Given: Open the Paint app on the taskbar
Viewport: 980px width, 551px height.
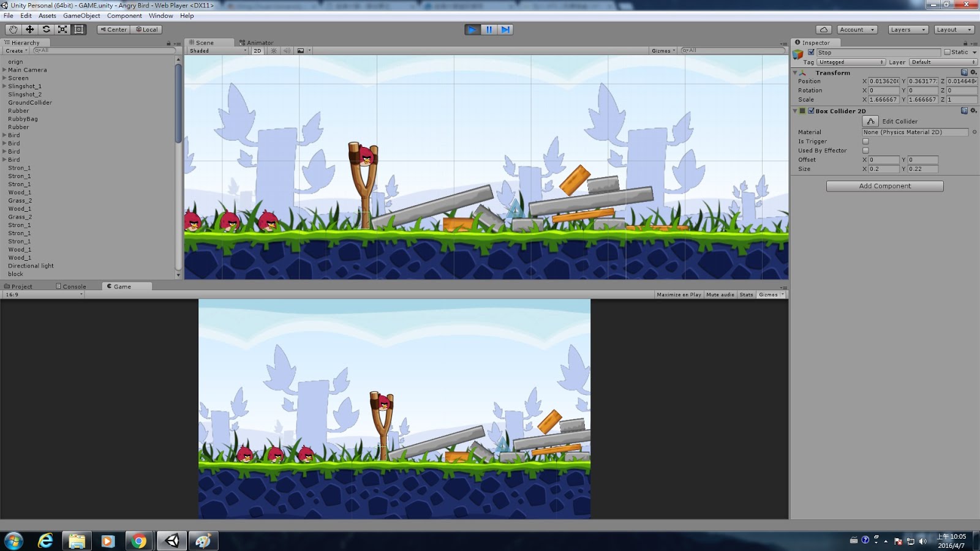Looking at the screenshot, I should 203,541.
